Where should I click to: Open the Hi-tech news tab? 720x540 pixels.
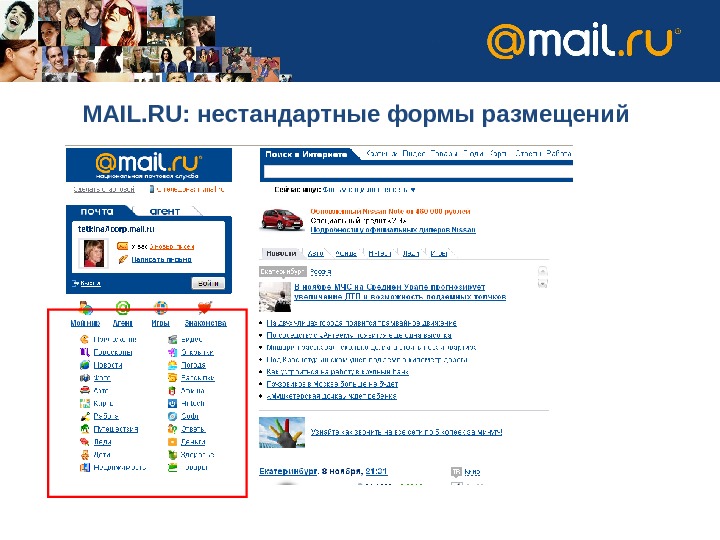379,253
